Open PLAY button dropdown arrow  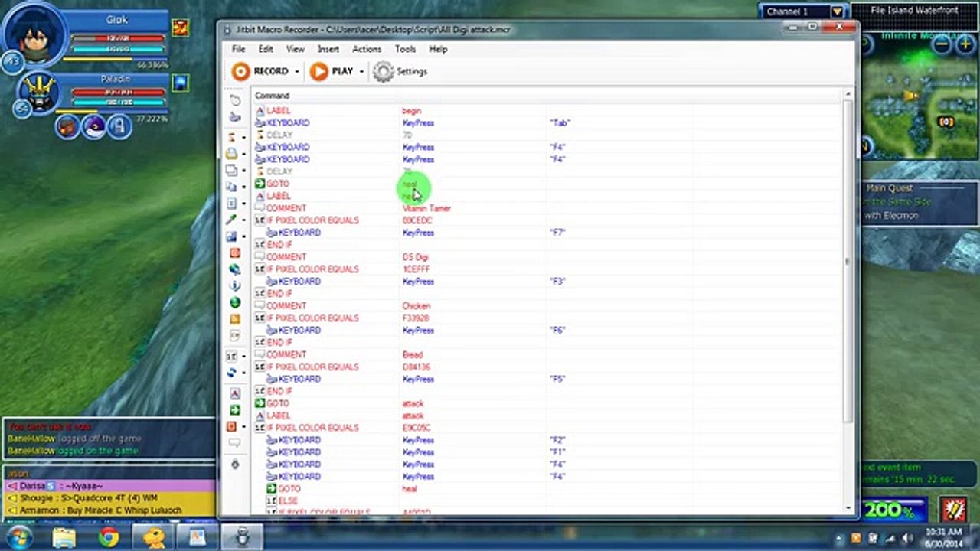pyautogui.click(x=361, y=72)
